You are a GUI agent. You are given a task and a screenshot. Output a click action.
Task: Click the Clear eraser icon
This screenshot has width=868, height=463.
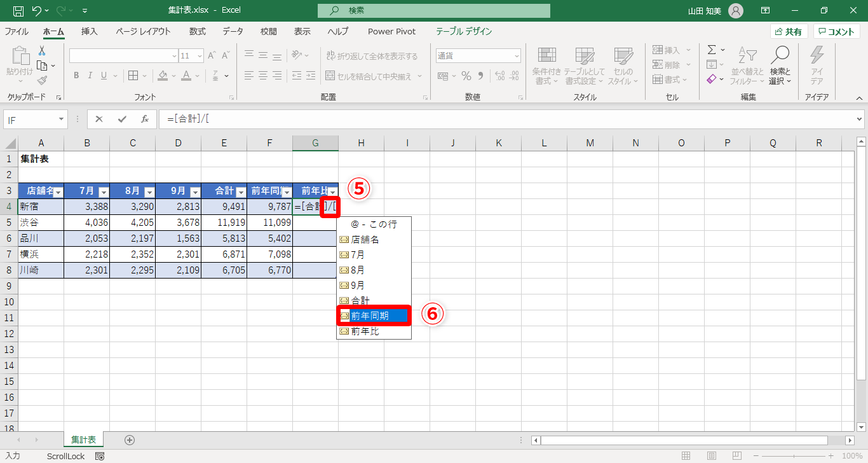tap(712, 79)
